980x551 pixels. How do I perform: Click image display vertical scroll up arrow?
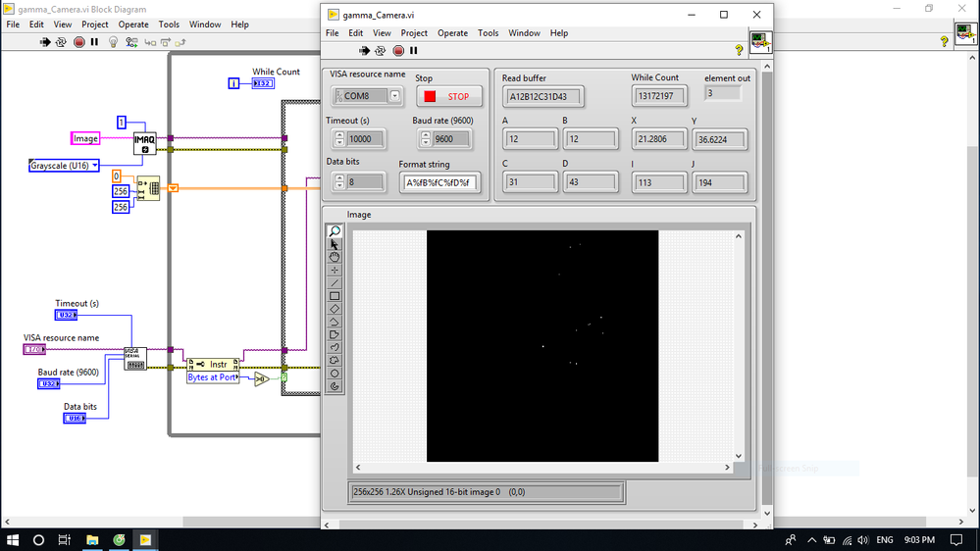[738, 236]
